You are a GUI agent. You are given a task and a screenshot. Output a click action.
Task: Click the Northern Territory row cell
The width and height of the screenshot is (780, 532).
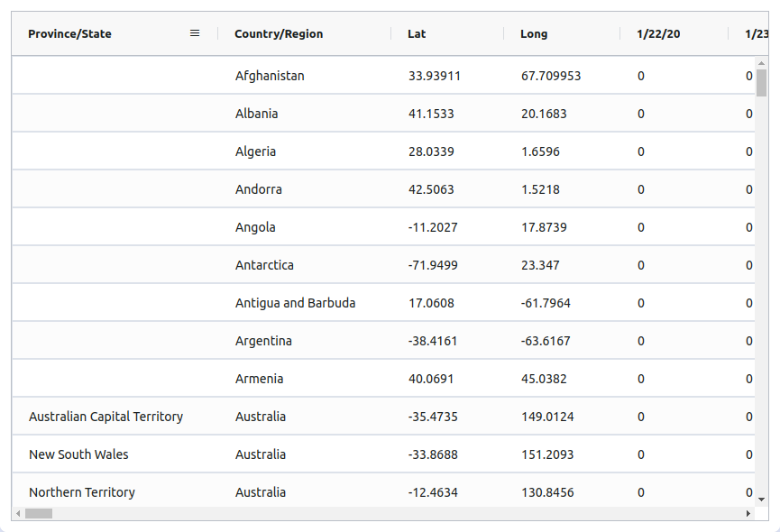coord(82,492)
